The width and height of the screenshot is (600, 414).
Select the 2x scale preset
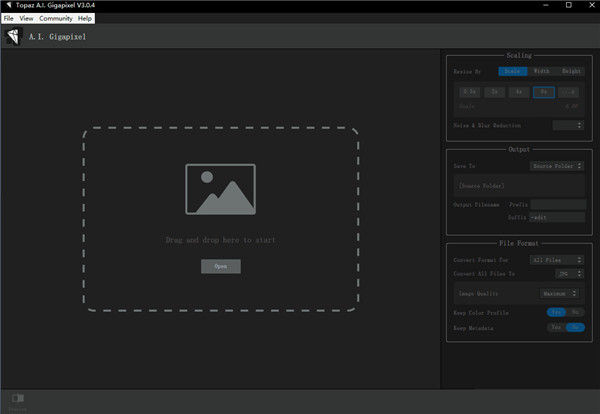[x=493, y=91]
